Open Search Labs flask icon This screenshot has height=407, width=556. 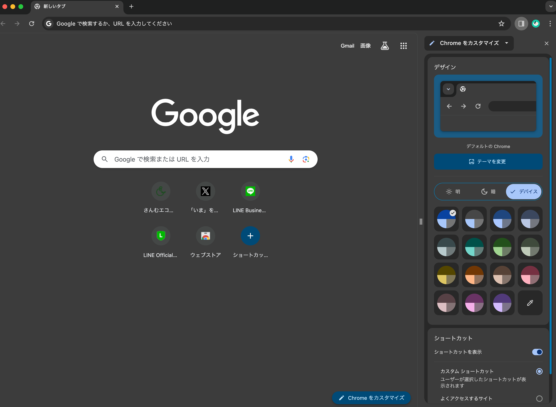(x=385, y=46)
